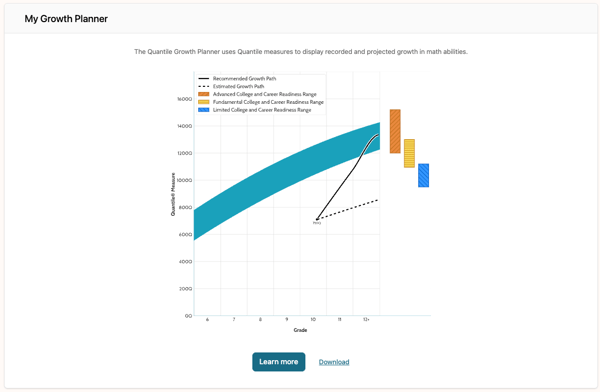The width and height of the screenshot is (600, 392).
Task: Click the Advanced College and Career Readiness legend label
Action: (265, 94)
